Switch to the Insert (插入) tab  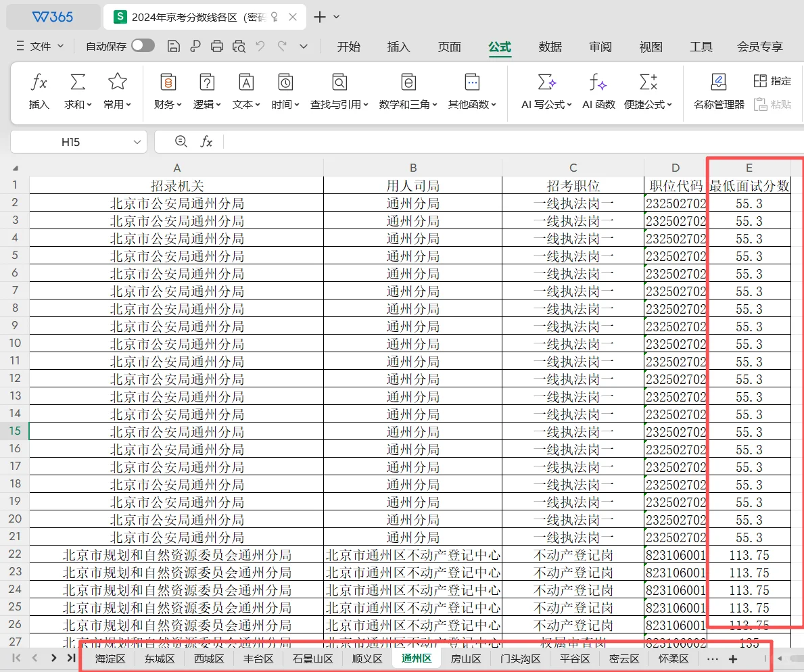click(398, 47)
